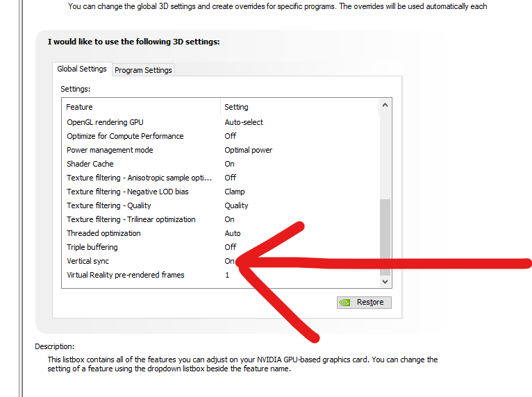Select the OpenGL rendering GPU feature row

click(222, 122)
